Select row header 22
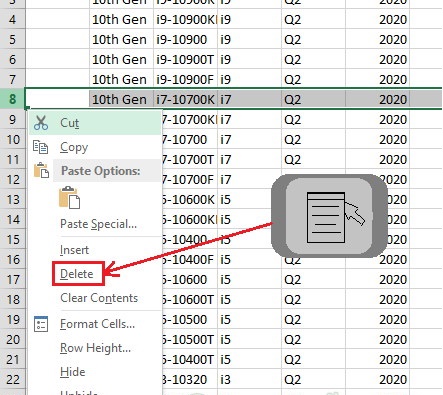Viewport: 443px width, 395px height. tap(12, 379)
